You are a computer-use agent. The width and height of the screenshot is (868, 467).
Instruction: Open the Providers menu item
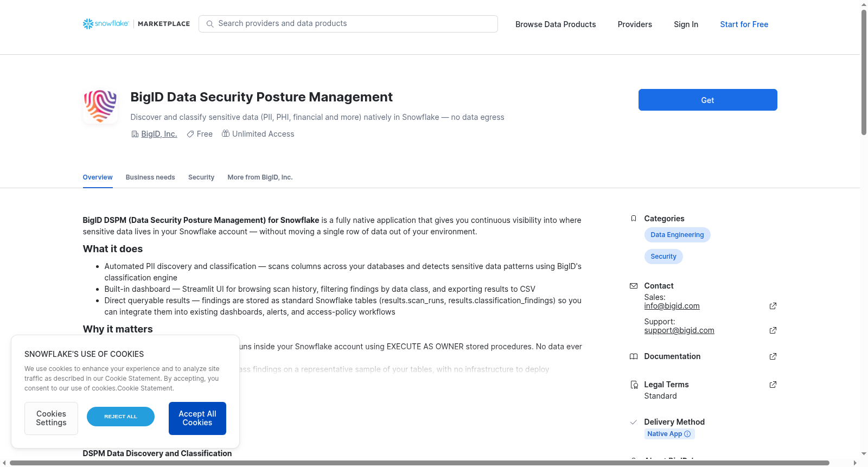point(635,24)
